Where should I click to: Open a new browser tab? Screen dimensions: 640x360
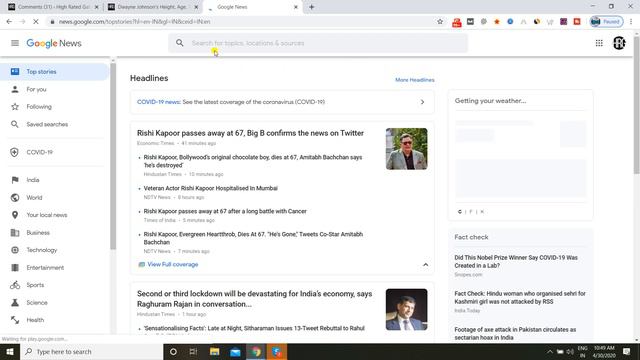[x=311, y=7]
